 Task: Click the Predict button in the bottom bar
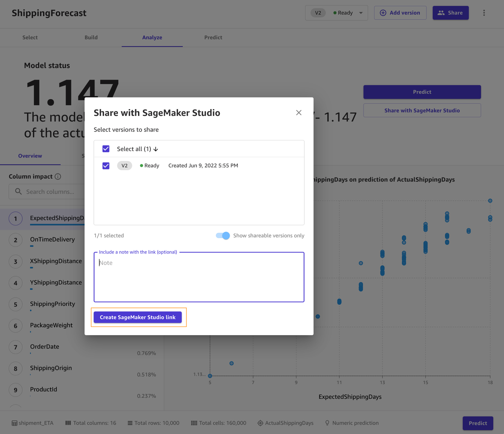pos(478,423)
